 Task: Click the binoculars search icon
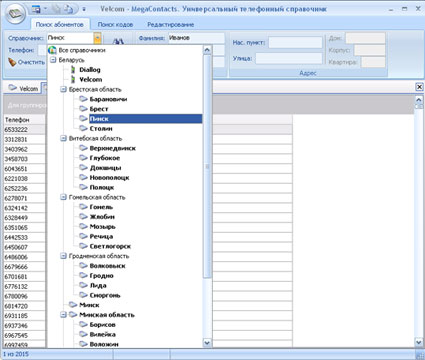(118, 41)
